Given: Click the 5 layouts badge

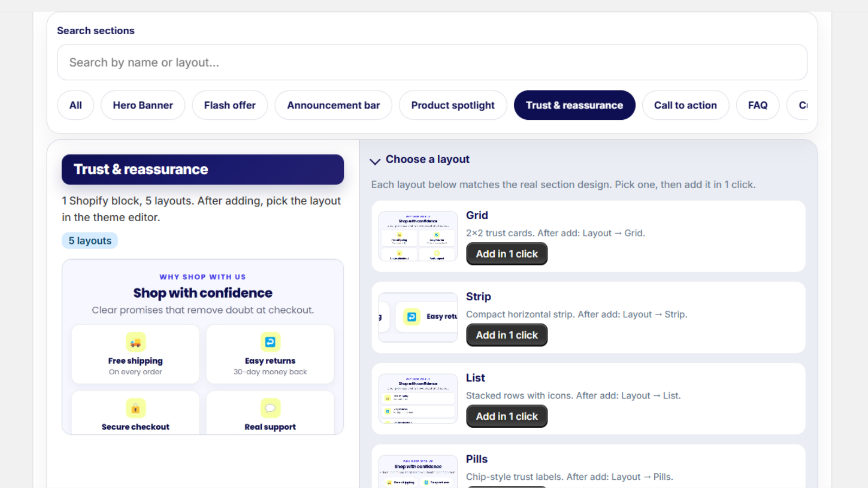Looking at the screenshot, I should pos(90,241).
